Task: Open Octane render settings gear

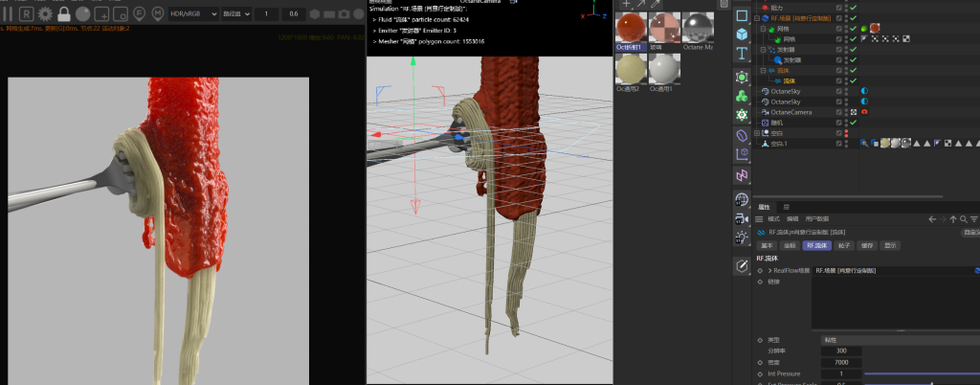Action: coord(45,13)
